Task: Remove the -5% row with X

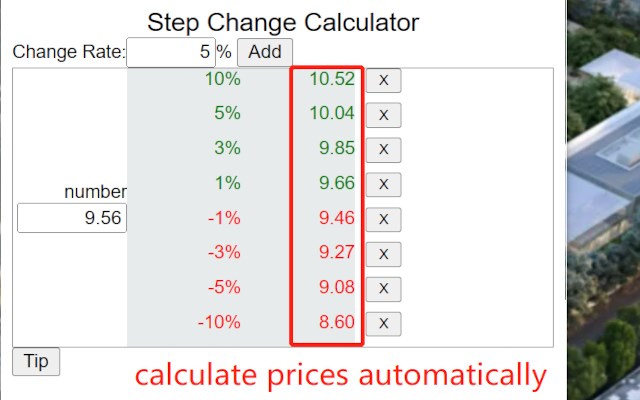Action: [x=383, y=289]
